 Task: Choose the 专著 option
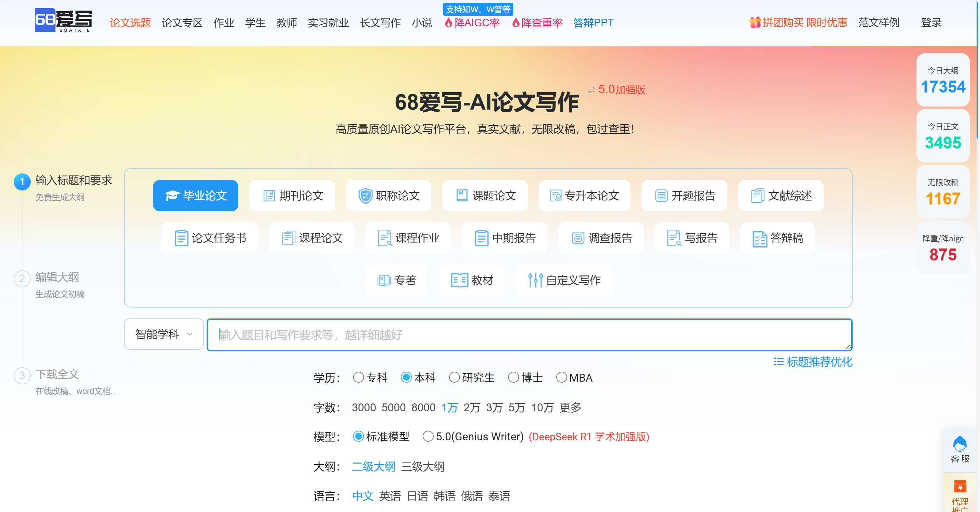pyautogui.click(x=396, y=280)
